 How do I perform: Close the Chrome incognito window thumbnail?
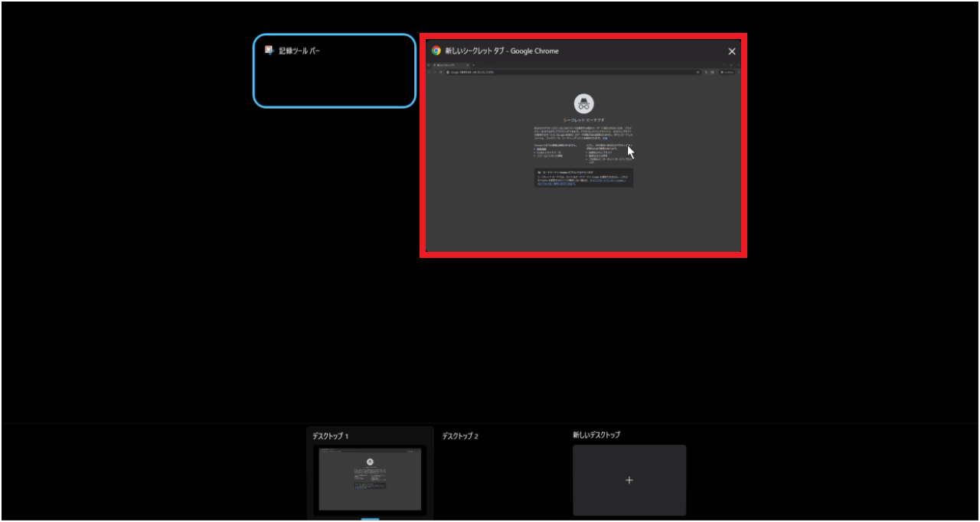[731, 51]
